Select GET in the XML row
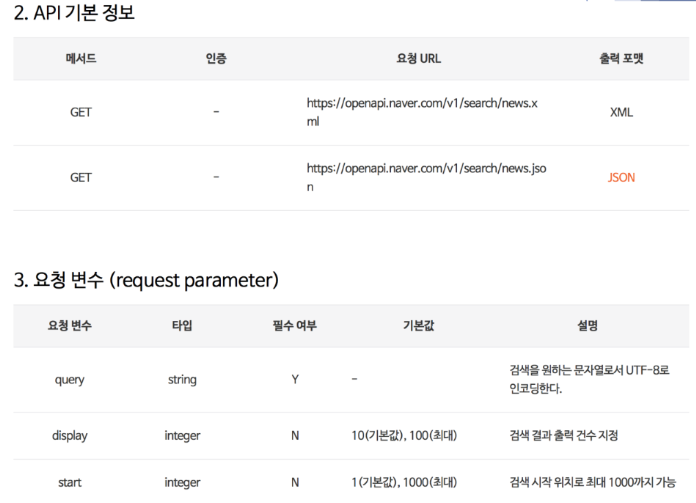This screenshot has width=696, height=503. (x=81, y=112)
